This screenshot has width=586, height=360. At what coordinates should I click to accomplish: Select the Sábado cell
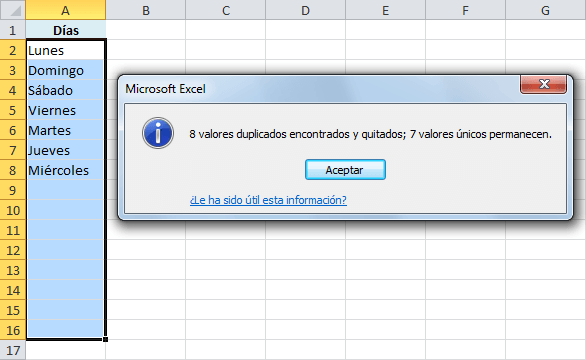(x=66, y=90)
